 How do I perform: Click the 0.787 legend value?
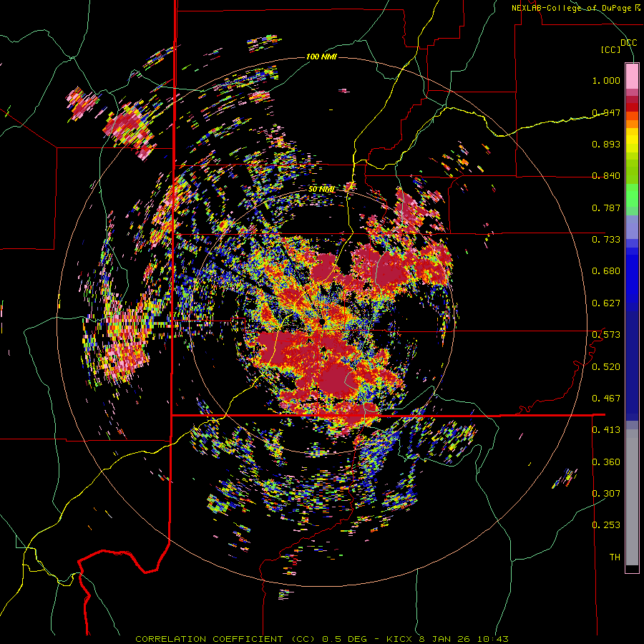[606, 208]
